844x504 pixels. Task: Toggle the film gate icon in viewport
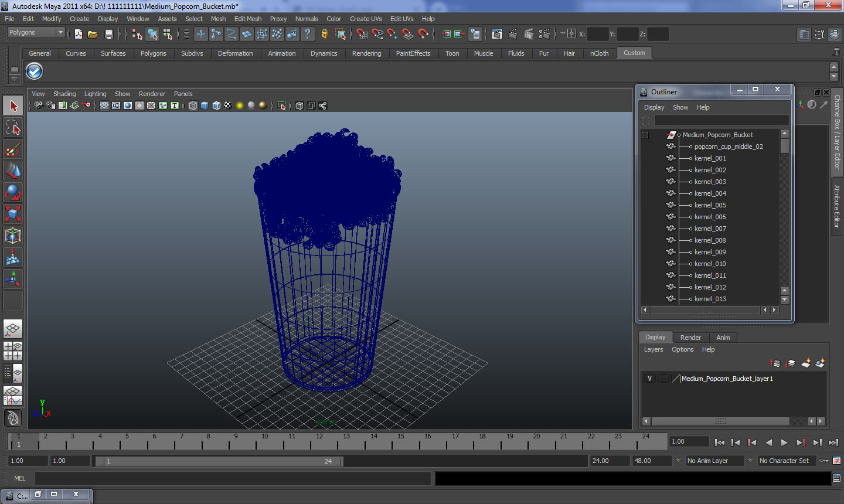[116, 105]
